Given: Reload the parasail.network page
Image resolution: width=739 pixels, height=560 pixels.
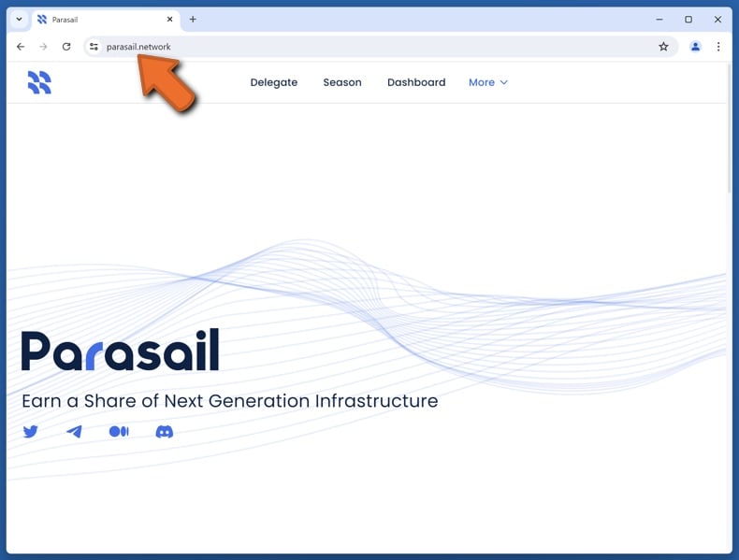Looking at the screenshot, I should pyautogui.click(x=66, y=47).
